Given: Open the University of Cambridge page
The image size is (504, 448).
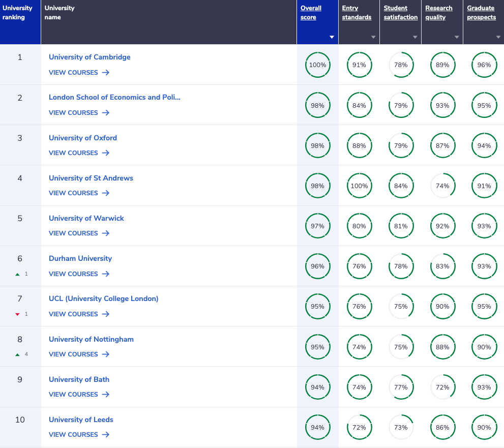Looking at the screenshot, I should (x=89, y=57).
